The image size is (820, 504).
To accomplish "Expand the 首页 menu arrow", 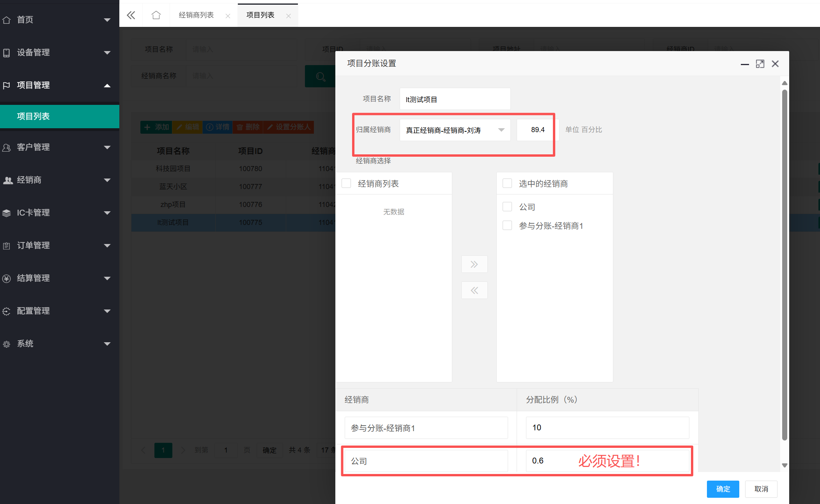I will [107, 20].
